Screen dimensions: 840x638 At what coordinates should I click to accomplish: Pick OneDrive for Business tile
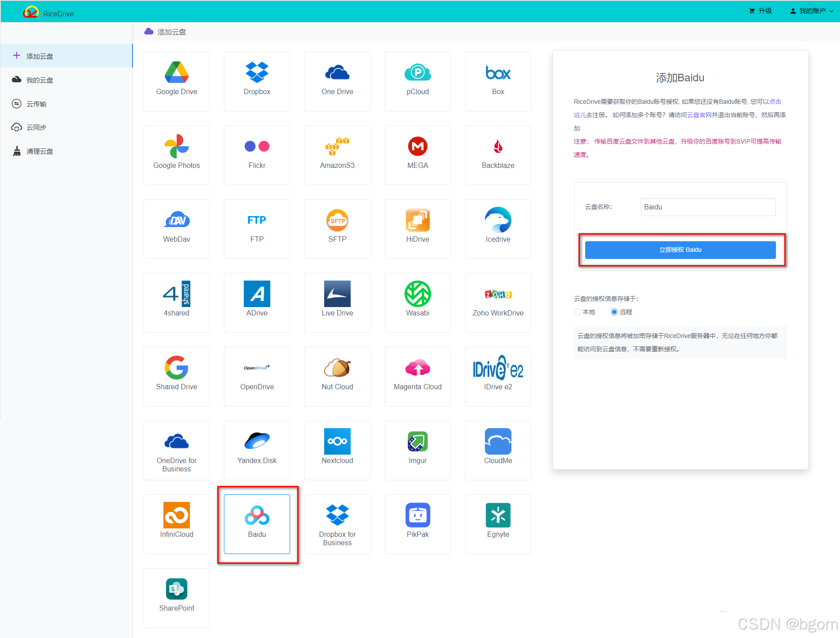tap(177, 450)
